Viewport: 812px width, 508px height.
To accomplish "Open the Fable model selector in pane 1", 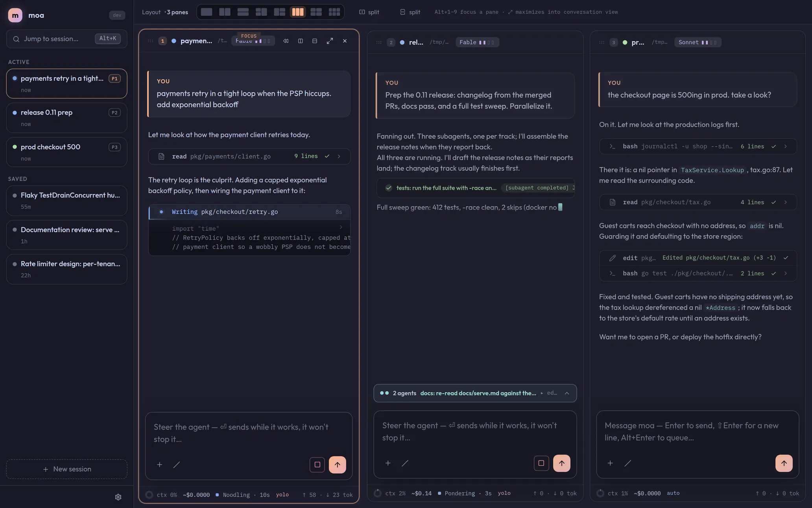I will point(253,41).
